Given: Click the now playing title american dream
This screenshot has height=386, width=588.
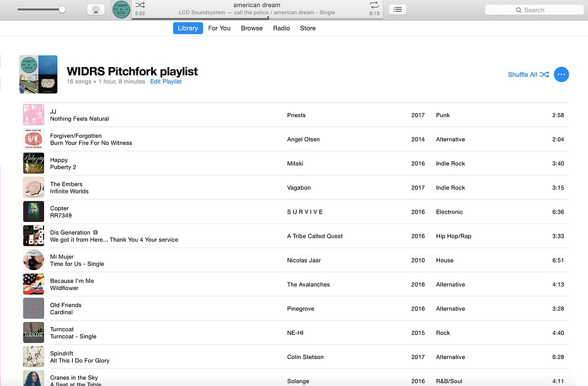Looking at the screenshot, I should (x=257, y=5).
